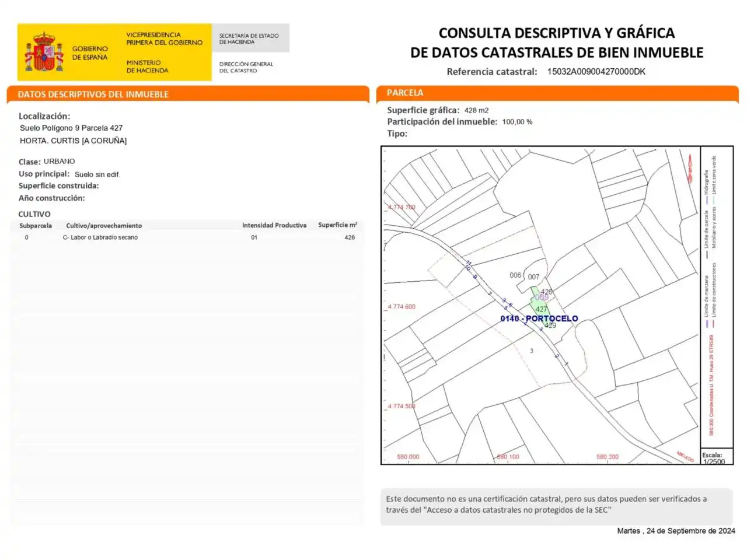Screen dimensions: 747x560
Task: Click 'DATOS DESCRIPTIVOS DEL INMUEBLE' orange header
Action: pyautogui.click(x=93, y=94)
